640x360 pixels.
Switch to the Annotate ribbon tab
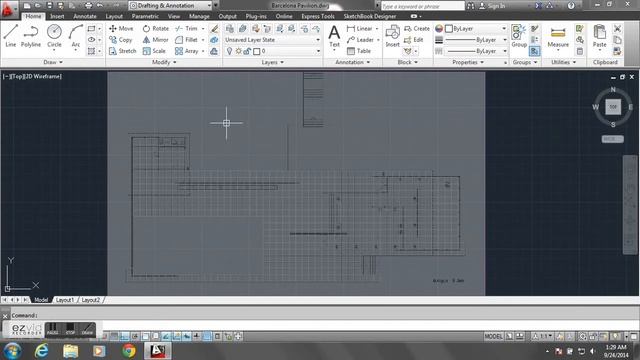tap(85, 16)
